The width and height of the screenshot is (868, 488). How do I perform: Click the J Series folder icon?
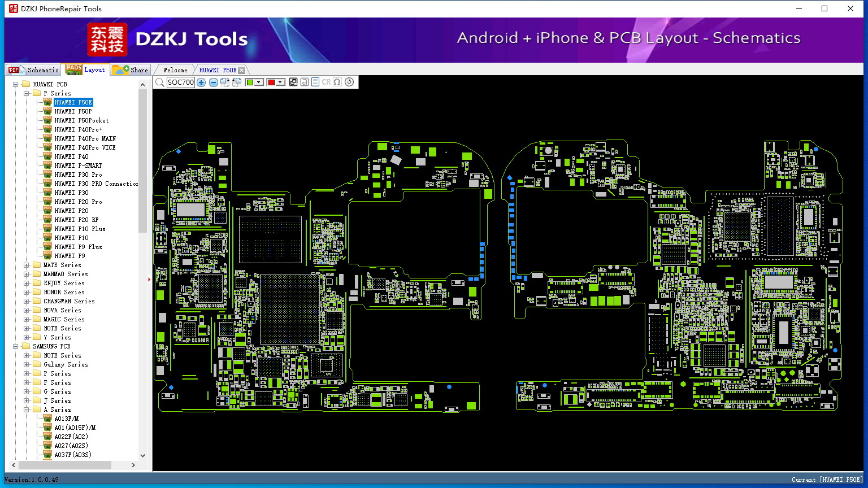pos(37,400)
